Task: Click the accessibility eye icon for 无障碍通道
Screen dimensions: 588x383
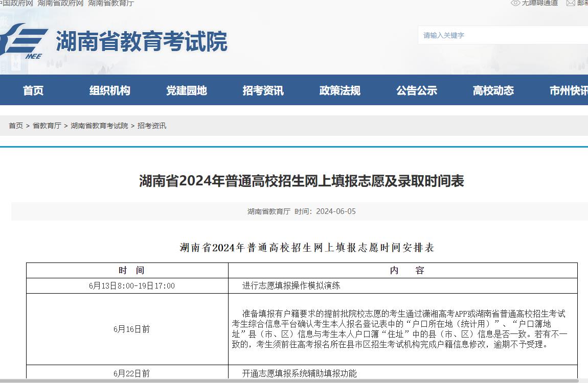Action: (515, 4)
